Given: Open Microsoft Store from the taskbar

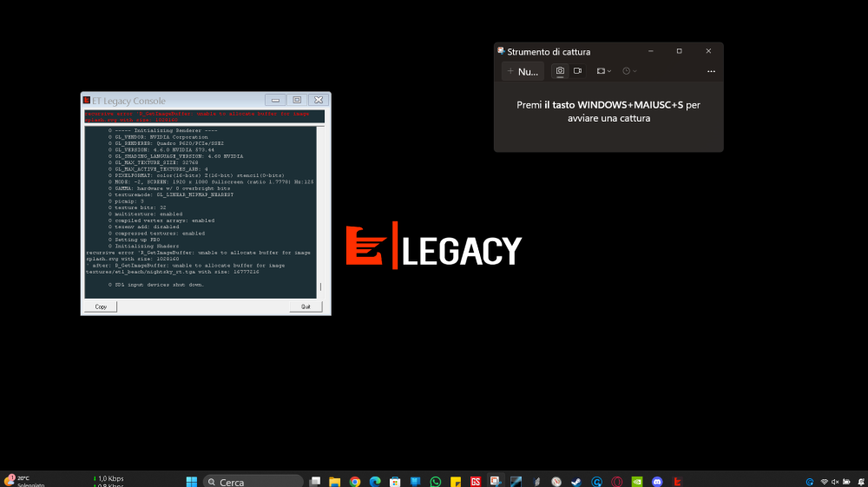Looking at the screenshot, I should pyautogui.click(x=395, y=482).
